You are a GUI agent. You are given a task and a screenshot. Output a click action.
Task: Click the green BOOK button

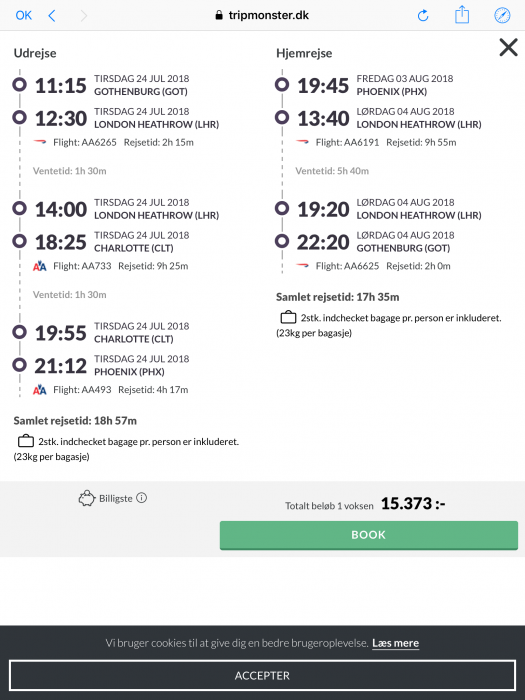[x=369, y=535]
